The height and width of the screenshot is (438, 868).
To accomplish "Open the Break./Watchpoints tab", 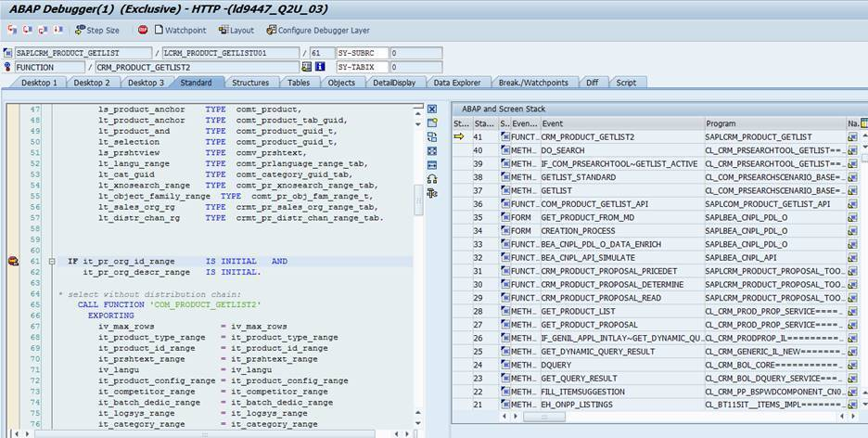I will [x=533, y=83].
